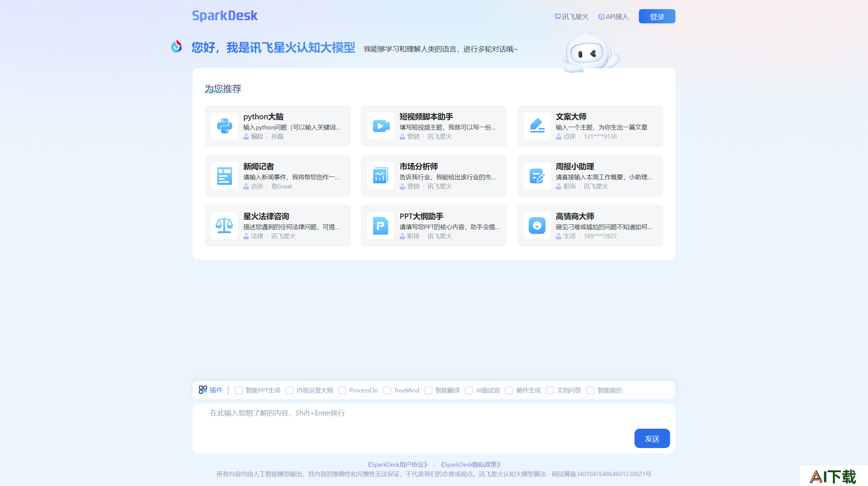Click the SparkDesk logo text
The height and width of the screenshot is (486, 868).
225,16
